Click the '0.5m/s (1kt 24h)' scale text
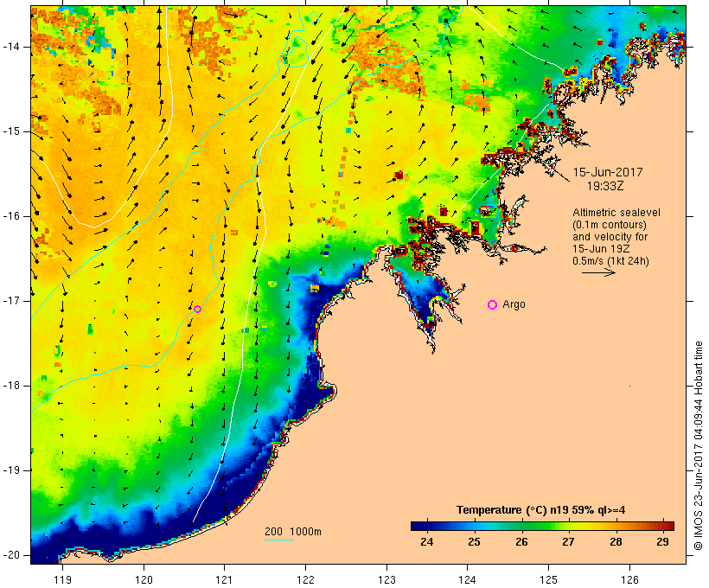Viewport: 709px width, 588px height. coord(610,261)
